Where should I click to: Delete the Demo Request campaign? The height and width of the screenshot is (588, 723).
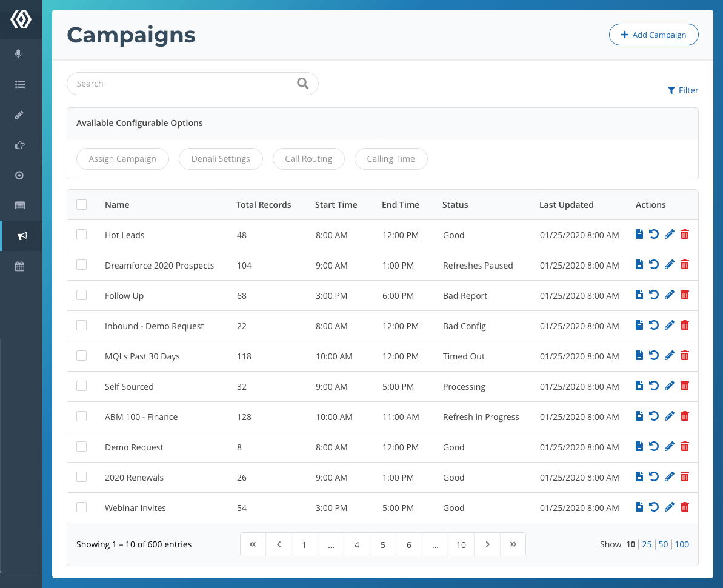[x=685, y=446]
